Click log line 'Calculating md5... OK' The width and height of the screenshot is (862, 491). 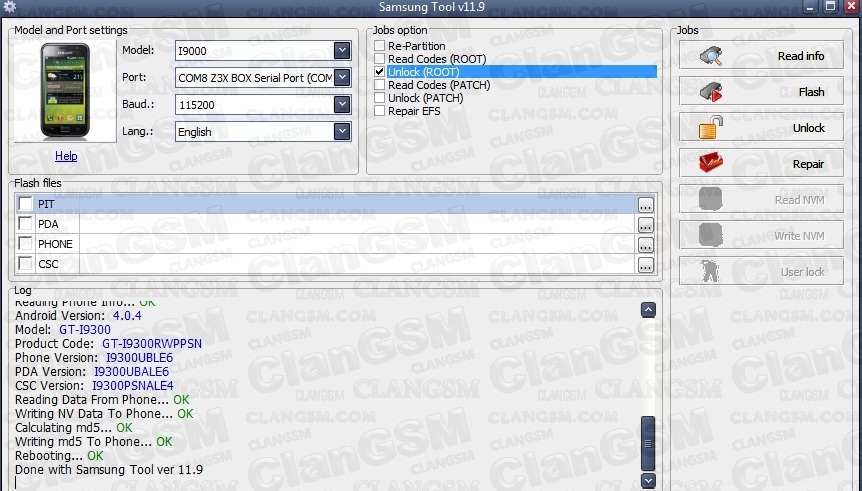[x=74, y=427]
